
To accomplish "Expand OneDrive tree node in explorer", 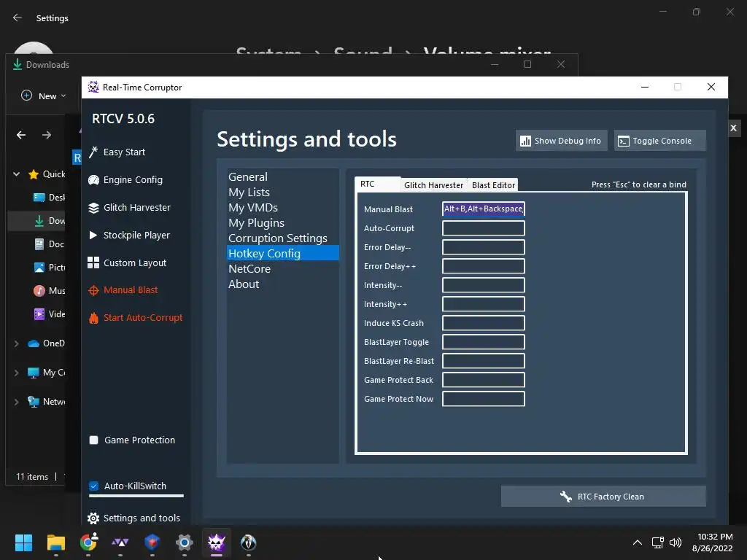I will click(x=17, y=343).
